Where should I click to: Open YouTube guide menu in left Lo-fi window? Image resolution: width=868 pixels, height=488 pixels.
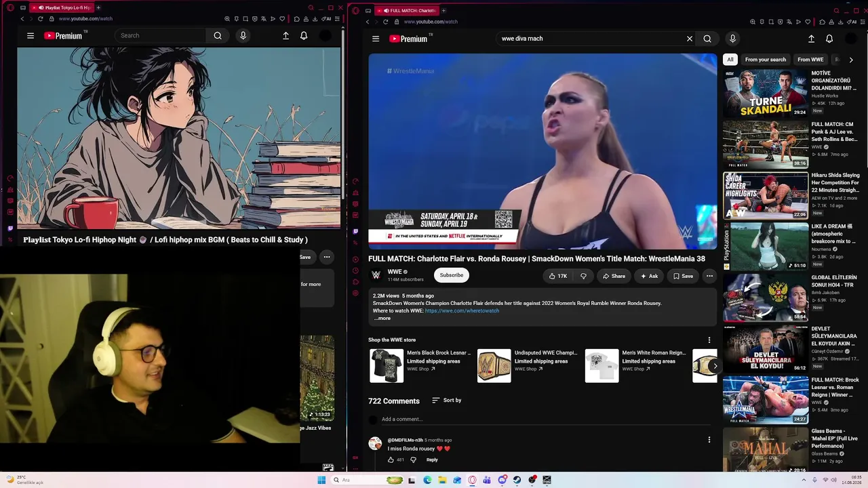click(31, 35)
